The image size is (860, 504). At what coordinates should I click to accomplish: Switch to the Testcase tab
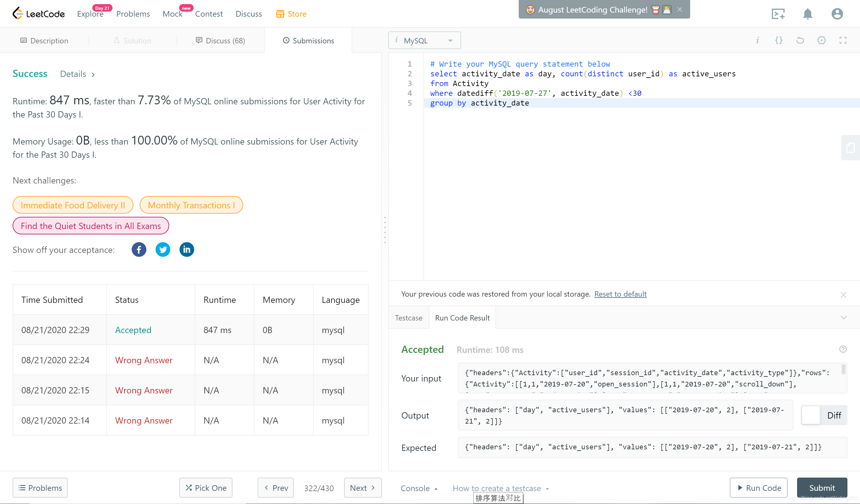(408, 317)
